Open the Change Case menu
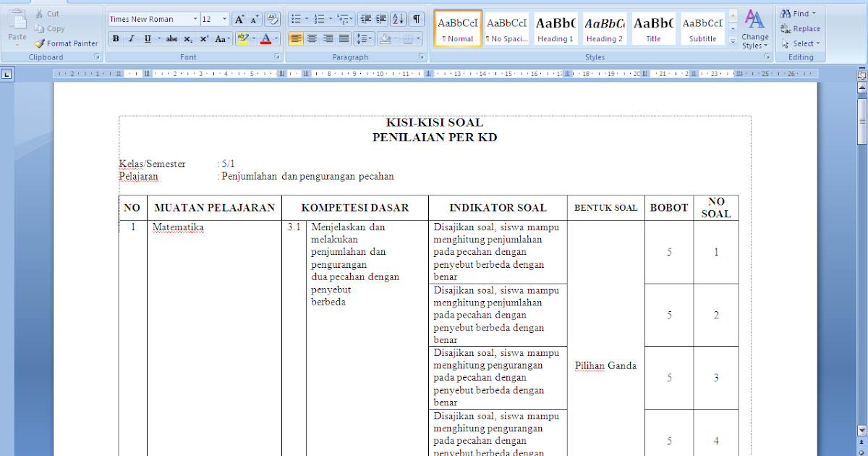 click(224, 39)
